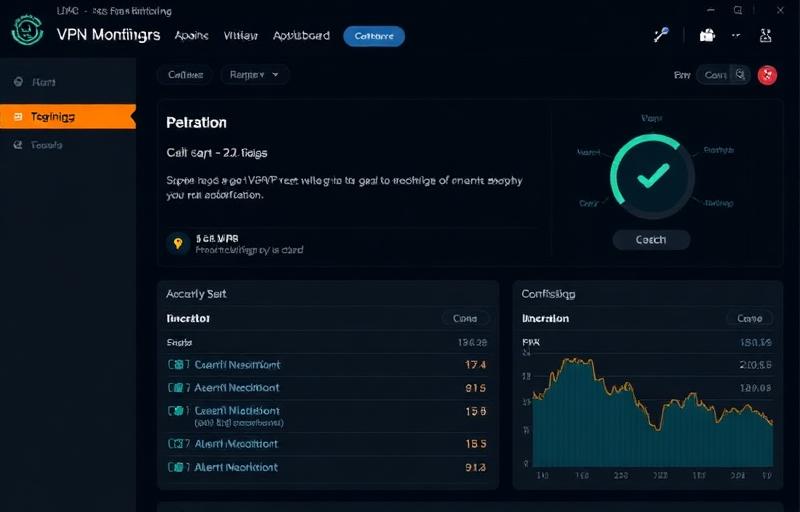
Task: Click the VPN Monitoring app logo icon
Action: tap(28, 30)
